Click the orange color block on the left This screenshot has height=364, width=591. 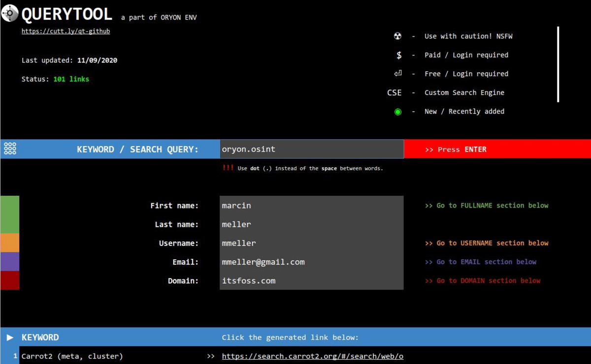pyautogui.click(x=9, y=243)
